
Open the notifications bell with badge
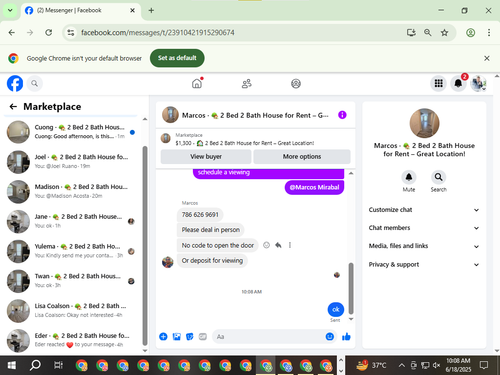pyautogui.click(x=458, y=83)
